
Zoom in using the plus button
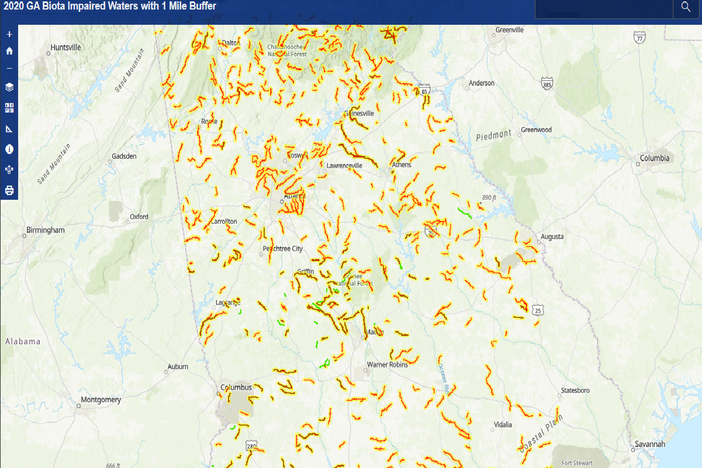coord(9,34)
